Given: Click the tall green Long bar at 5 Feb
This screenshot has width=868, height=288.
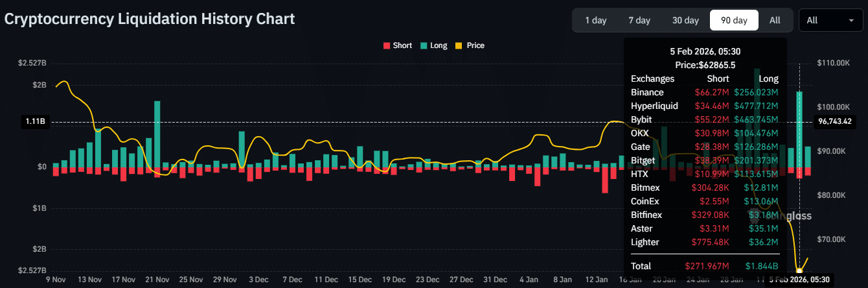Looking at the screenshot, I should [799, 128].
